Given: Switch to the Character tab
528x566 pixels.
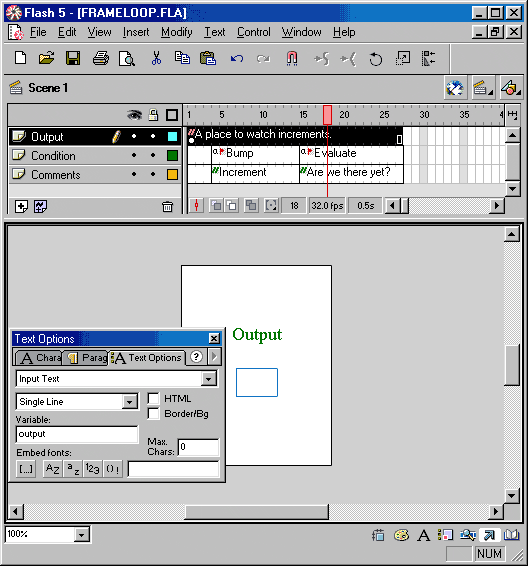Looking at the screenshot, I should [39, 358].
